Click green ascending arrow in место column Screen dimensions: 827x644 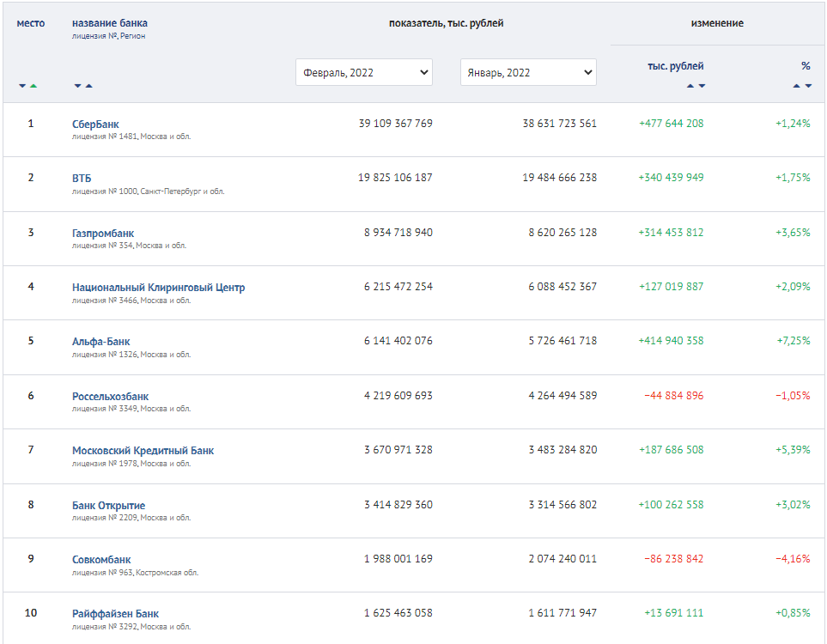click(33, 86)
